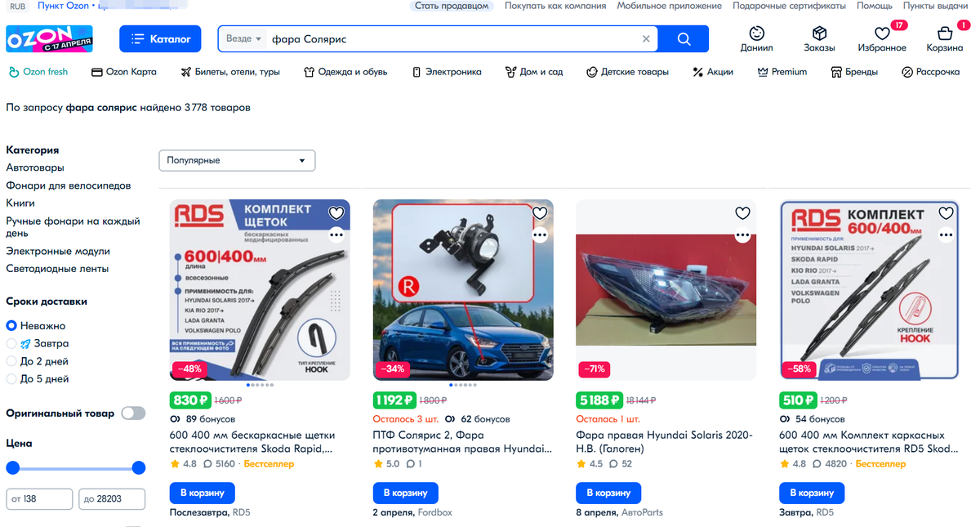Open Избранное favorites heart icon
980x527 pixels.
coord(882,33)
